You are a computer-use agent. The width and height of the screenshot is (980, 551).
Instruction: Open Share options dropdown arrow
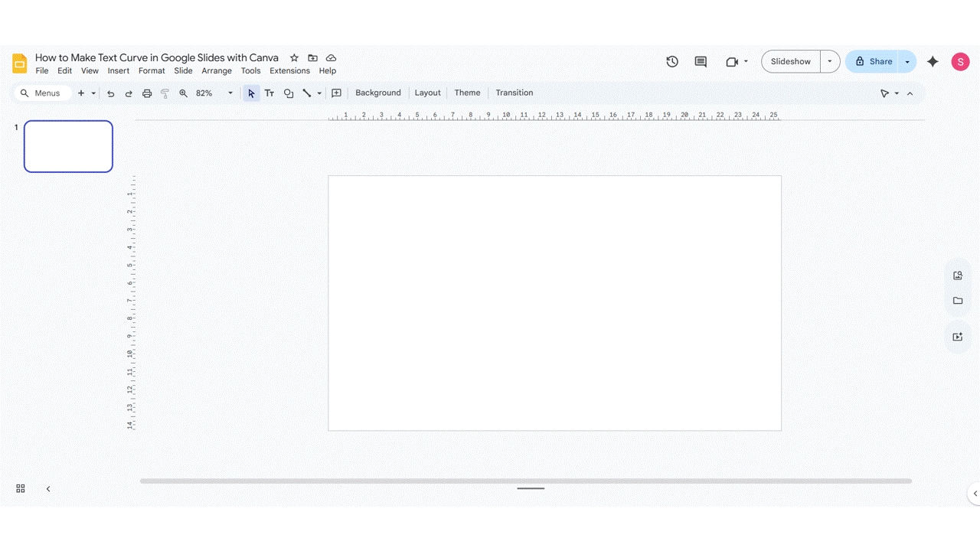point(907,62)
